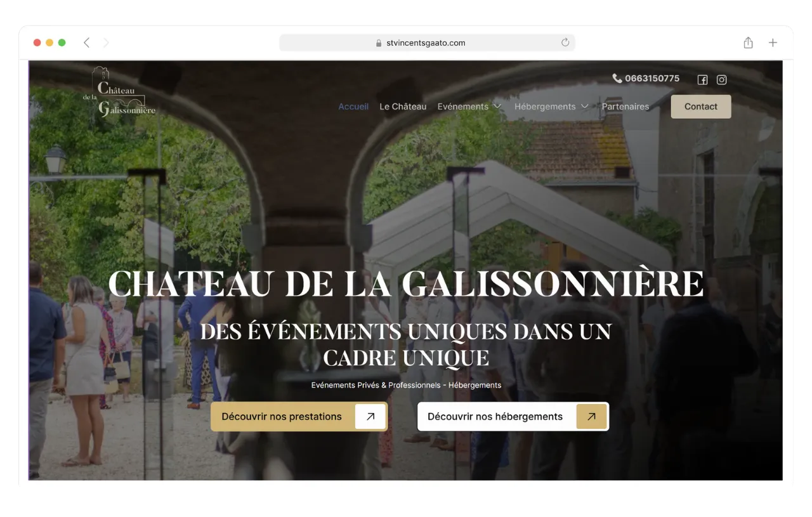The image size is (812, 517).
Task: Go to the Accueil menu item
Action: [x=353, y=107]
